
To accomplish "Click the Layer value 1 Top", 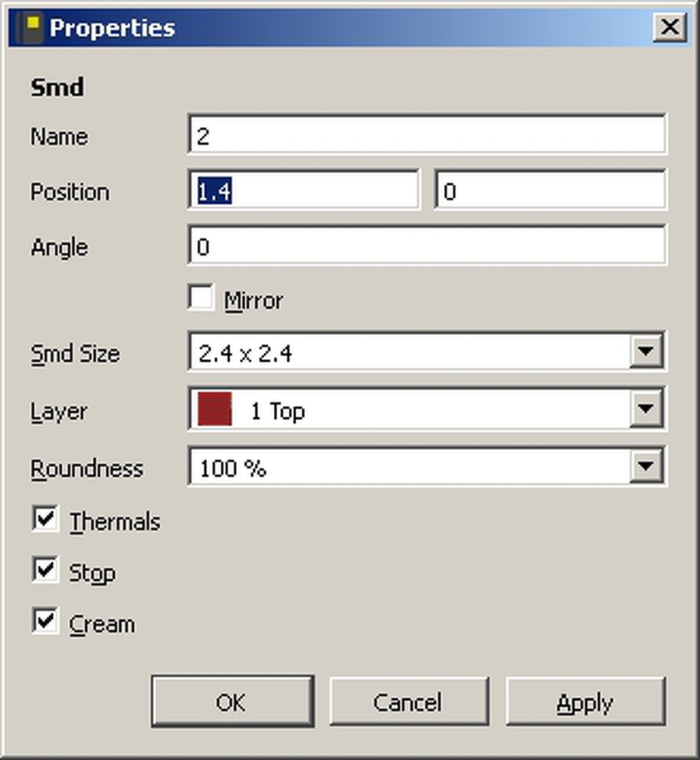I will coord(278,411).
